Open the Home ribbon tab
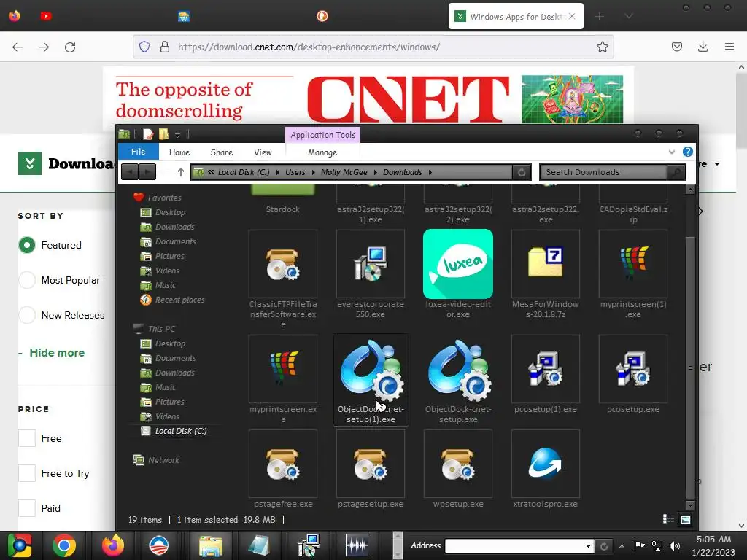 click(x=179, y=152)
